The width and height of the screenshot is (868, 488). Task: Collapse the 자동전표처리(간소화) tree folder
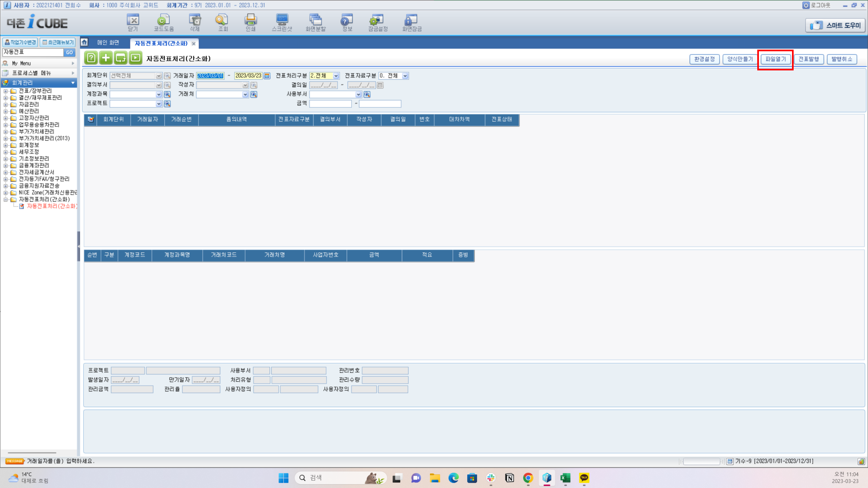tap(6, 199)
